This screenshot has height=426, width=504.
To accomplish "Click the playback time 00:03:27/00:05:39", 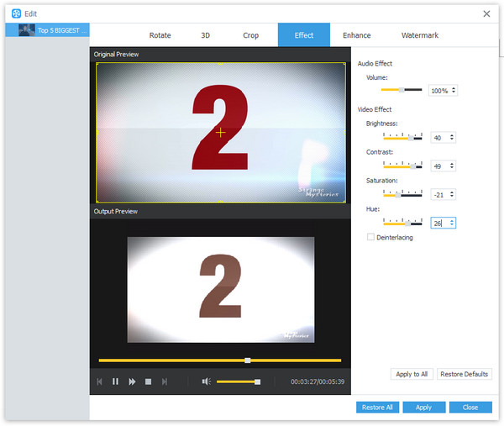I will [x=318, y=381].
